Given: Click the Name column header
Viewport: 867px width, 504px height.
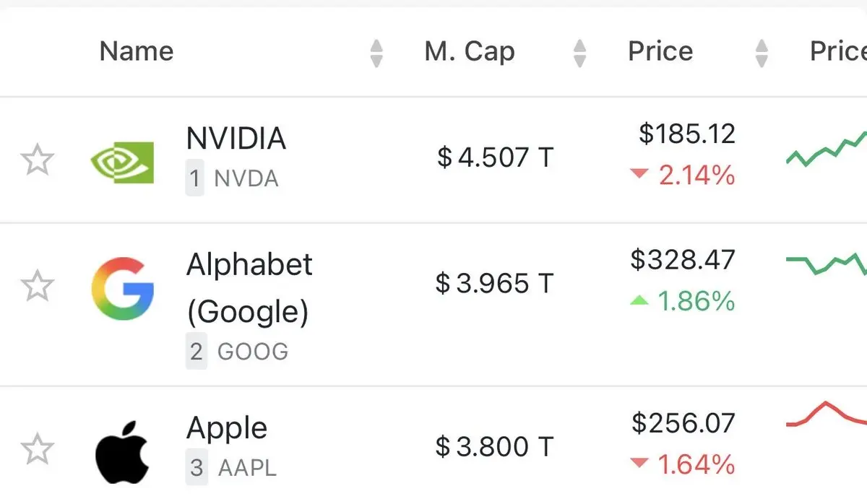Looking at the screenshot, I should (137, 51).
